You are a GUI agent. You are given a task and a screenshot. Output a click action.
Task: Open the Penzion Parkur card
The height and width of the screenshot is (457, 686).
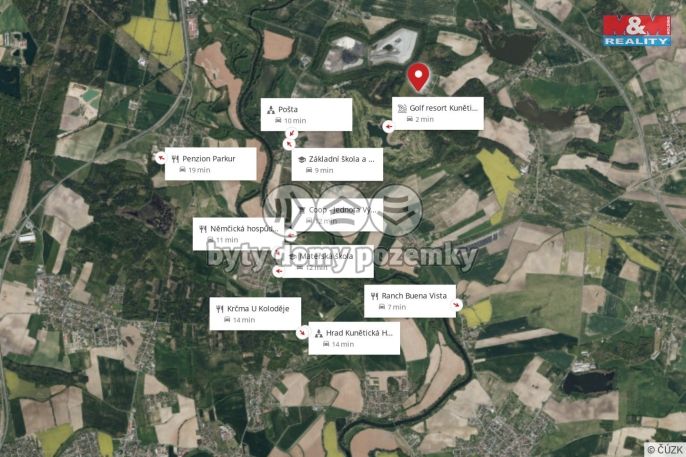[210, 164]
